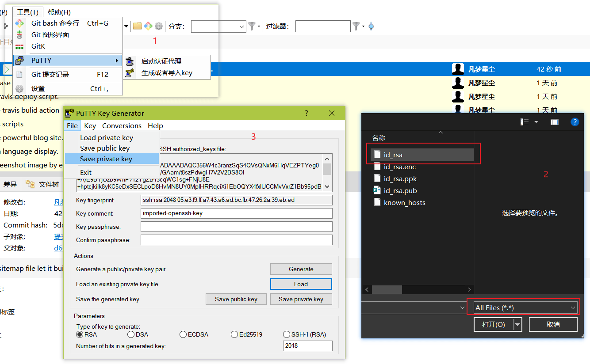
Task: Click the avatar icon of the 42 秒前 commit
Action: pos(458,69)
